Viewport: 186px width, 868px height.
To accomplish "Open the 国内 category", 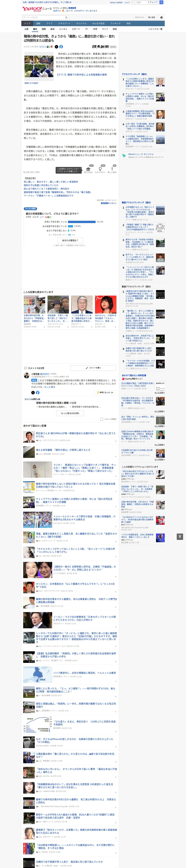I will click(x=35, y=29).
